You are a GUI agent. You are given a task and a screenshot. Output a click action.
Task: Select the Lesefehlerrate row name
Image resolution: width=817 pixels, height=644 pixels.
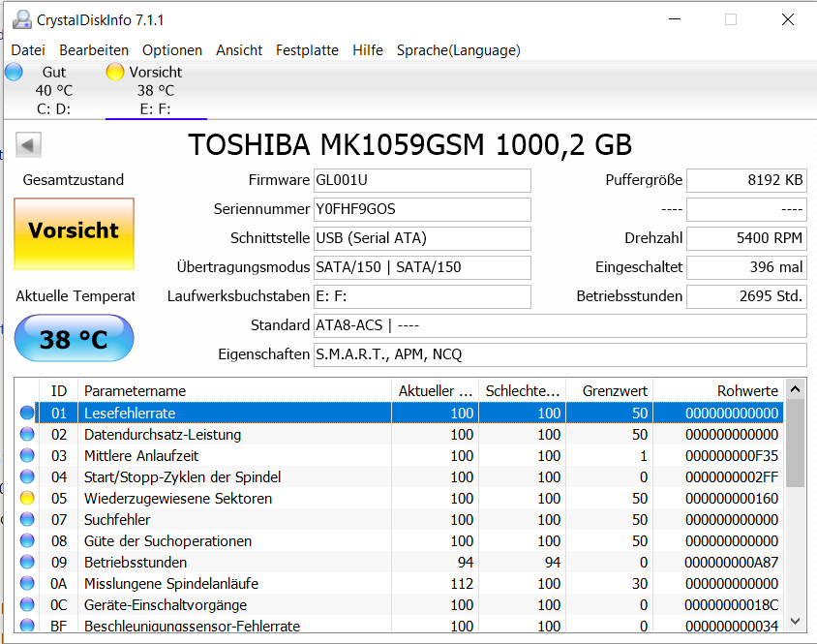(x=130, y=414)
